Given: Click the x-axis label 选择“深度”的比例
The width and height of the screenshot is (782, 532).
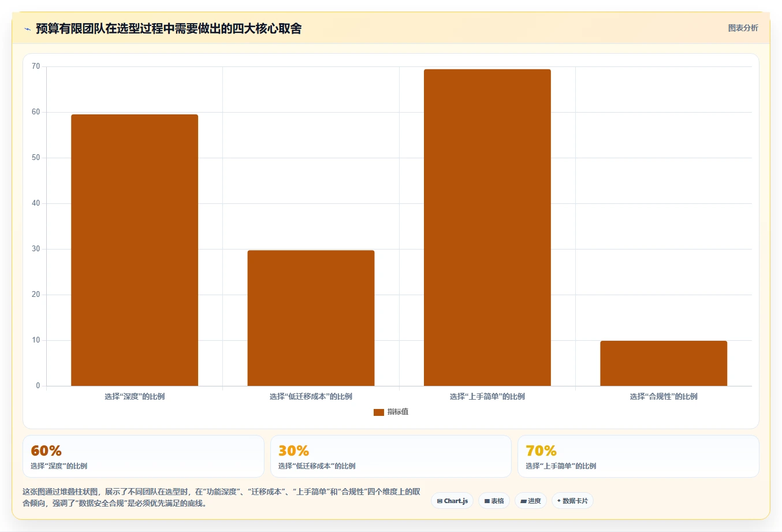Looking at the screenshot, I should point(135,397).
